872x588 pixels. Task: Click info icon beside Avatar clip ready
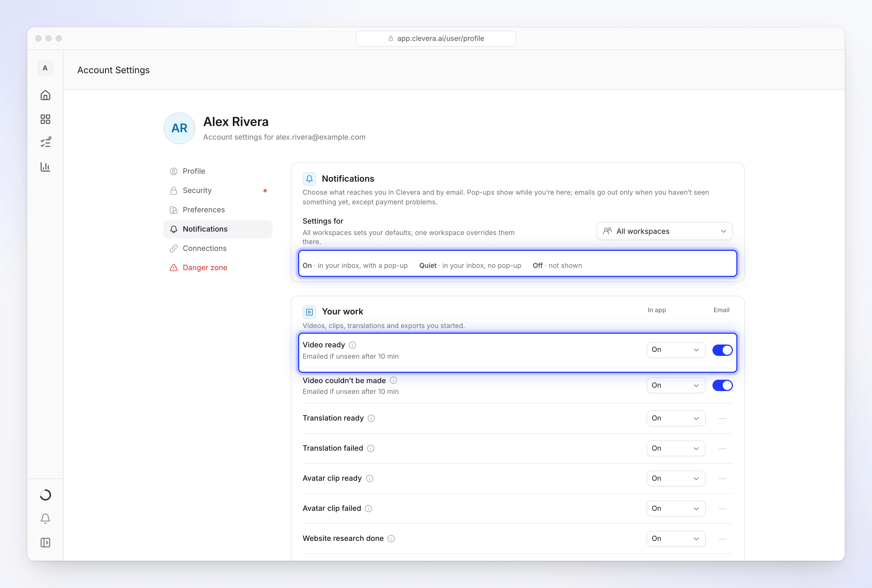[x=369, y=478]
